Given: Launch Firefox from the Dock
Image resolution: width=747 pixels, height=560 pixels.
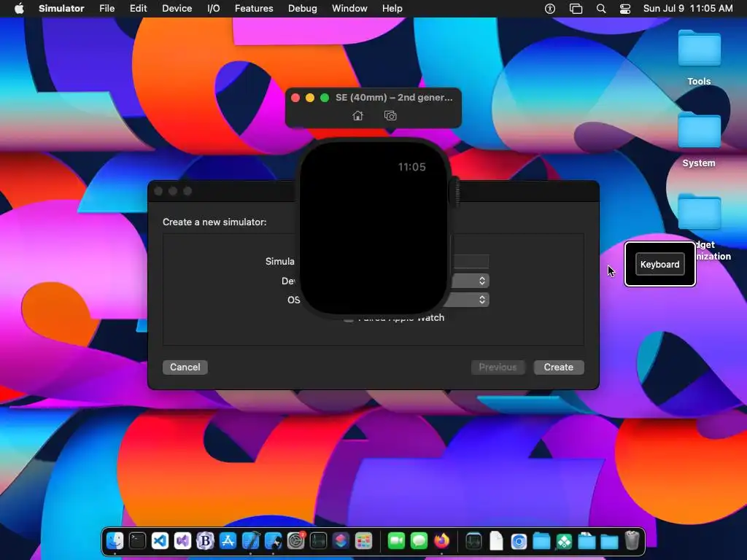Looking at the screenshot, I should pyautogui.click(x=441, y=541).
